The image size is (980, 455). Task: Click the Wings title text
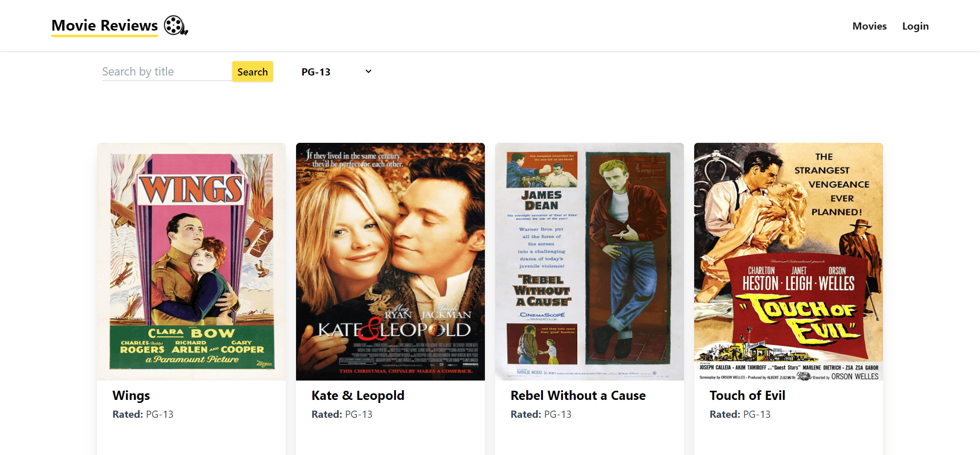131,395
